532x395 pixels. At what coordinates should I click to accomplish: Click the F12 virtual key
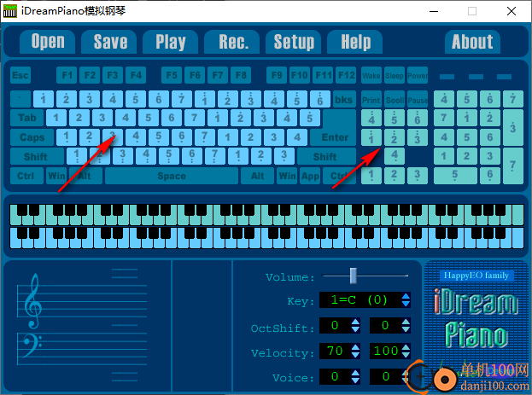346,75
